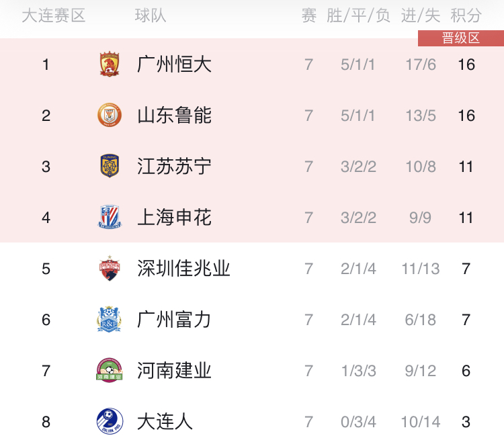Click the Shenzhen Kaisa (深圳佳兆业) team logo
This screenshot has height=438, width=504.
click(x=110, y=268)
